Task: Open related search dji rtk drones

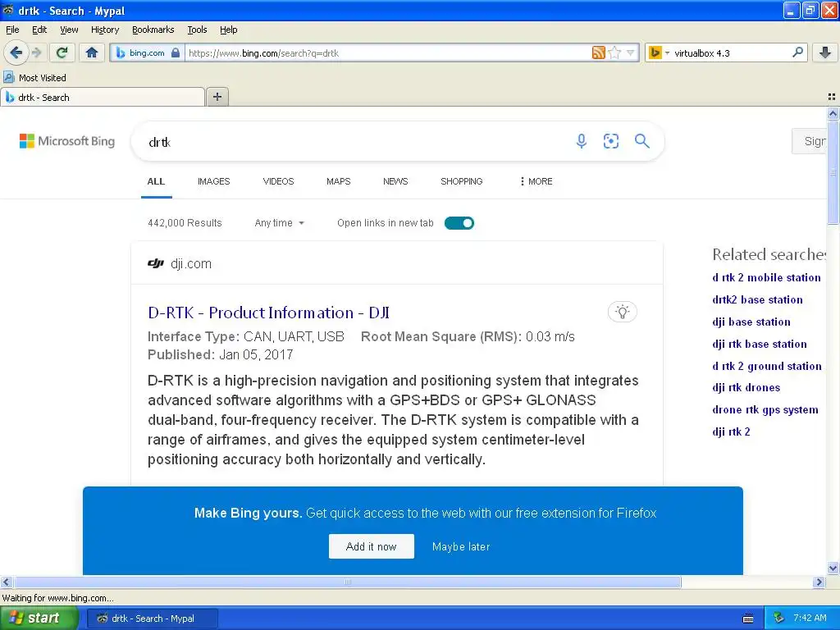Action: click(x=746, y=387)
